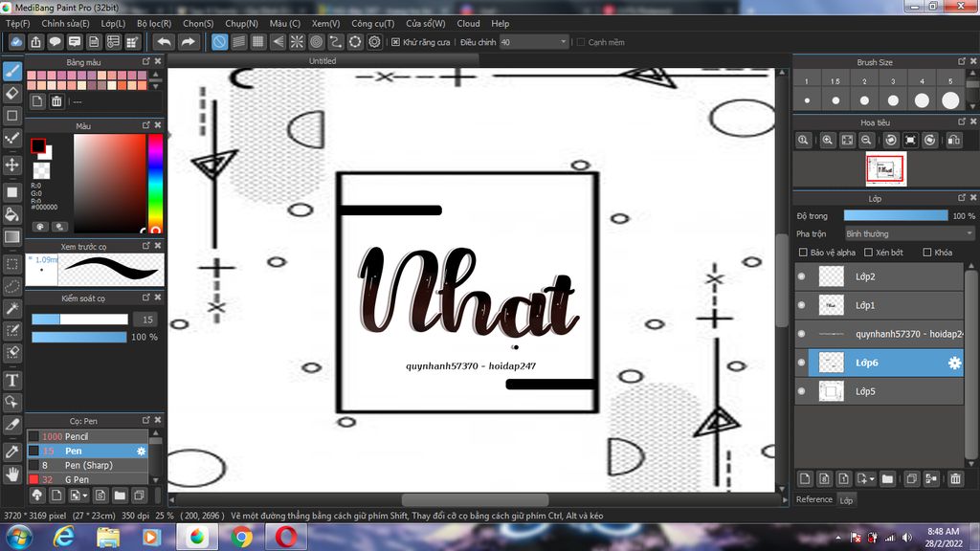Image resolution: width=980 pixels, height=551 pixels.
Task: Open Internet Explorer from taskbar
Action: [64, 537]
